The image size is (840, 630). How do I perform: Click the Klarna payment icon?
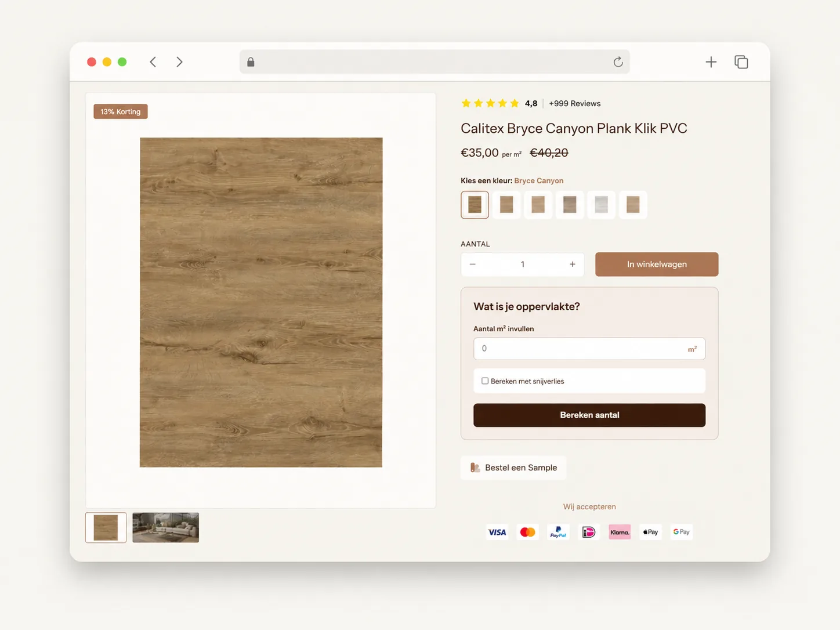click(620, 532)
